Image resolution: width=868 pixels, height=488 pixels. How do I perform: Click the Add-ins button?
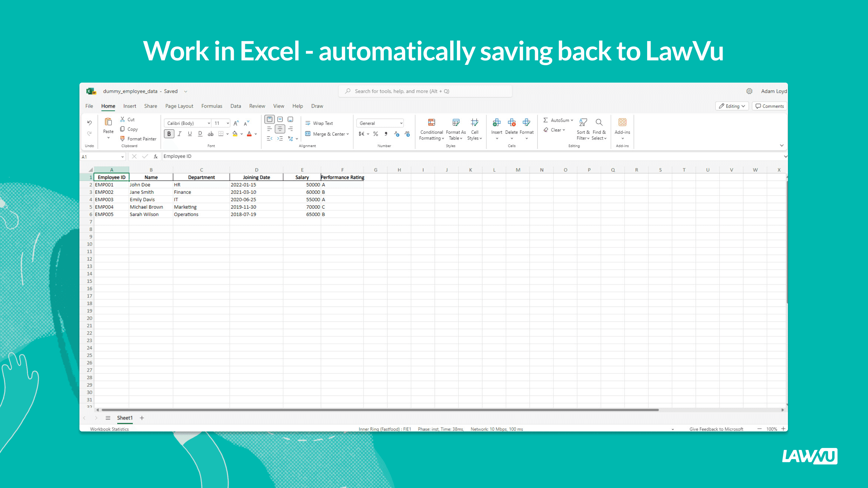click(622, 130)
